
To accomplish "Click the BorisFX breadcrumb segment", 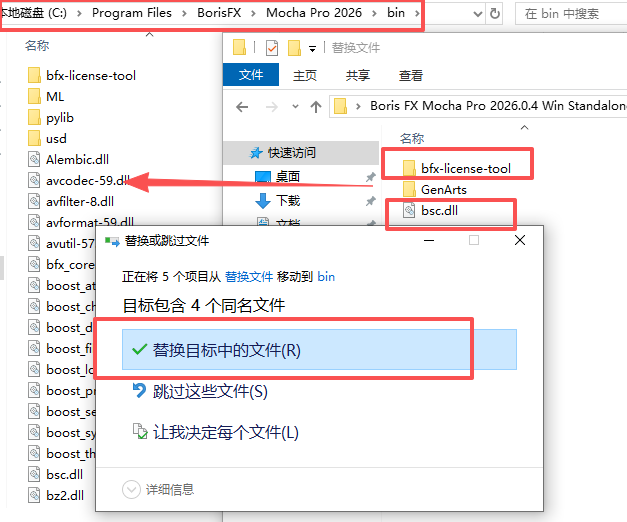I will [x=219, y=13].
